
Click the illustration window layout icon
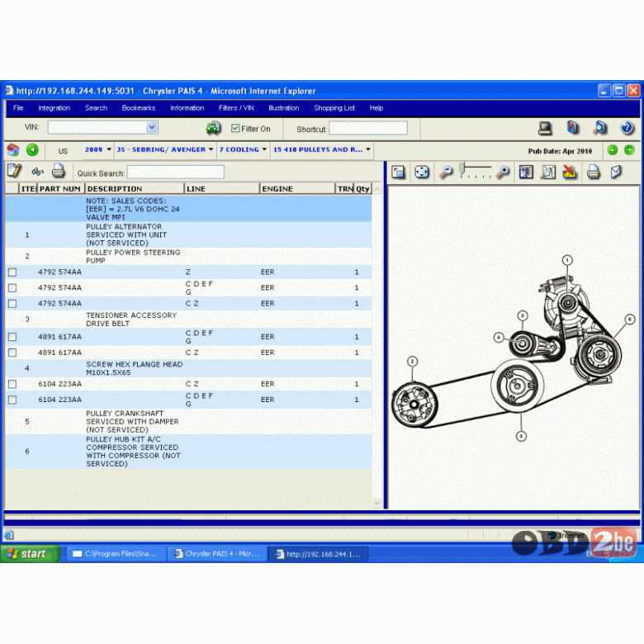[398, 172]
